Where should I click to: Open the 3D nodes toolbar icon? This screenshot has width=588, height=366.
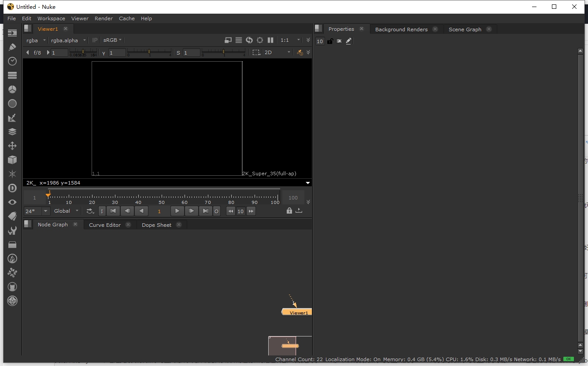pyautogui.click(x=12, y=160)
